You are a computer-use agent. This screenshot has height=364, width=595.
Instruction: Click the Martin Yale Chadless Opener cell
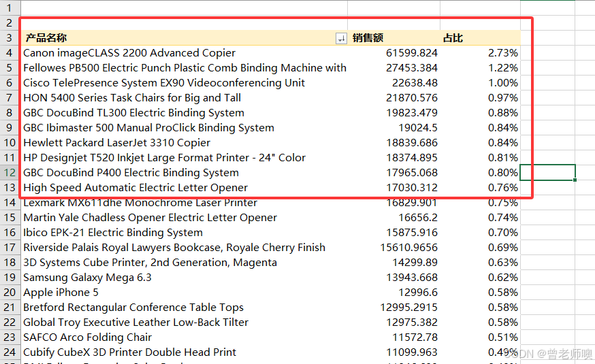[x=184, y=218]
